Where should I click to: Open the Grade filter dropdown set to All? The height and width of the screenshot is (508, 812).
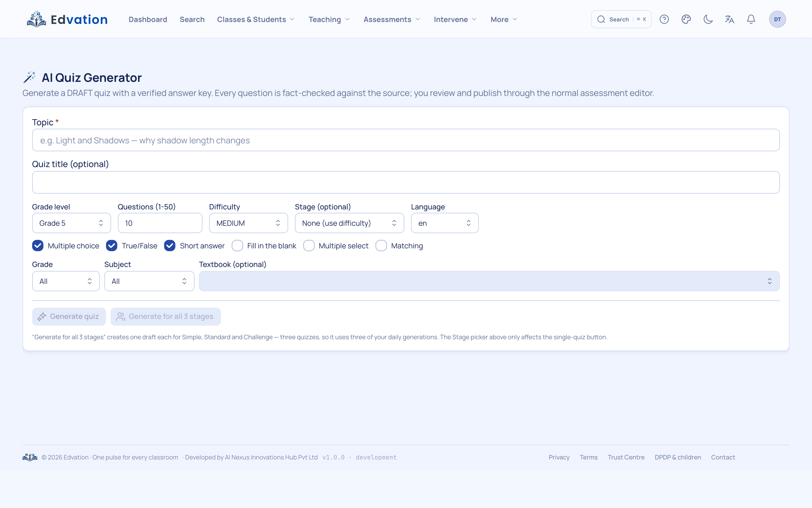(66, 281)
